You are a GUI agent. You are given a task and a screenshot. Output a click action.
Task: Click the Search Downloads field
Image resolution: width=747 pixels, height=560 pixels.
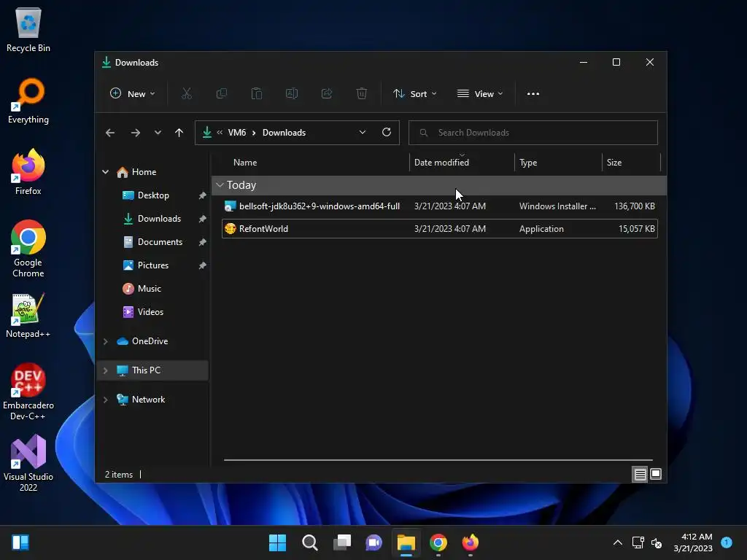(533, 133)
